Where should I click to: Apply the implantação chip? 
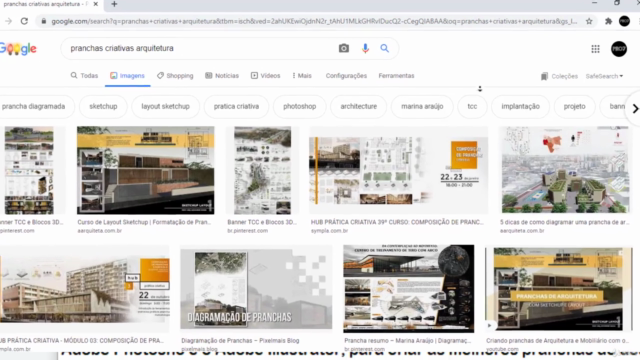click(x=520, y=107)
